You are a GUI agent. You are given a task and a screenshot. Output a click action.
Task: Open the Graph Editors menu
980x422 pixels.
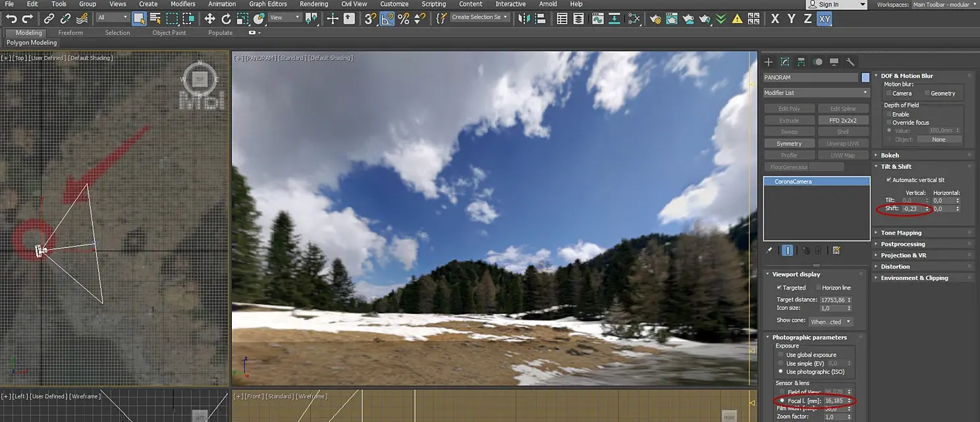coord(268,4)
